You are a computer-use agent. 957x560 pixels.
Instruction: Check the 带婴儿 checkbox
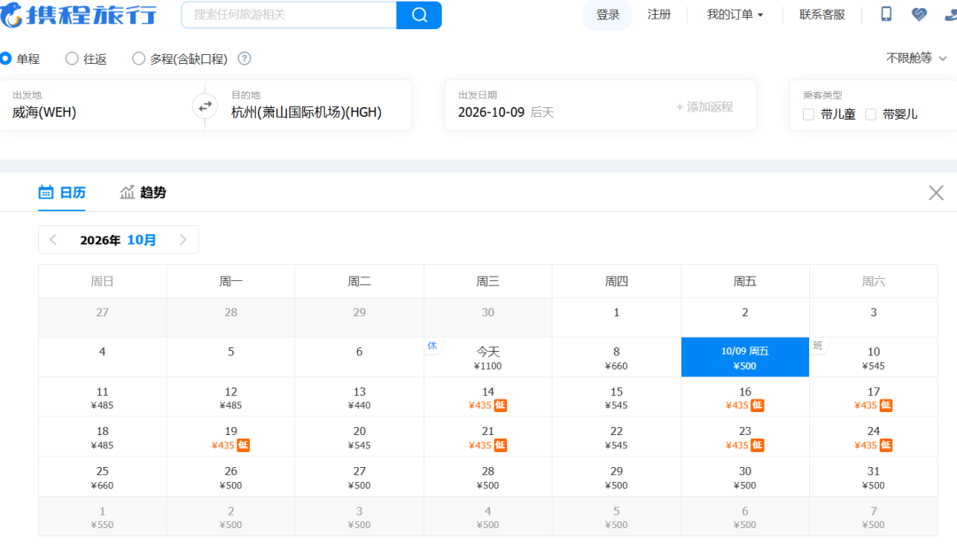coord(871,114)
